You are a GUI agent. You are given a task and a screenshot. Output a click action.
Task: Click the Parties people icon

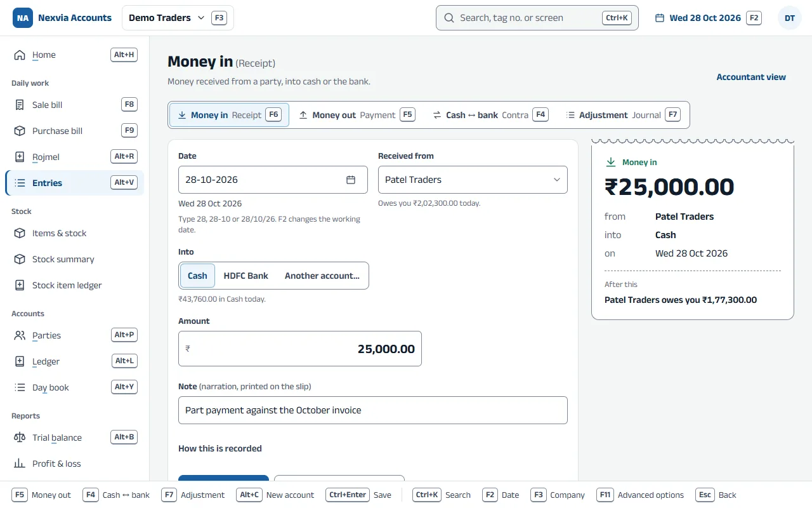coord(20,335)
